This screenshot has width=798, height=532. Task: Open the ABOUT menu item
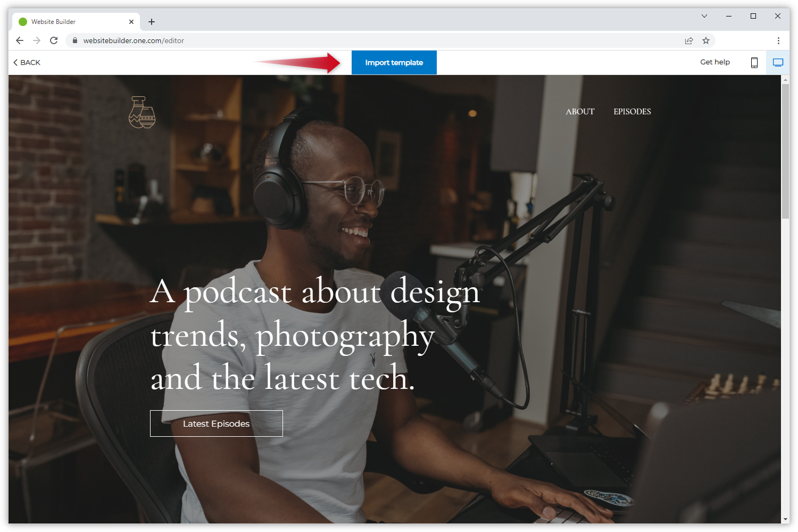coord(580,112)
